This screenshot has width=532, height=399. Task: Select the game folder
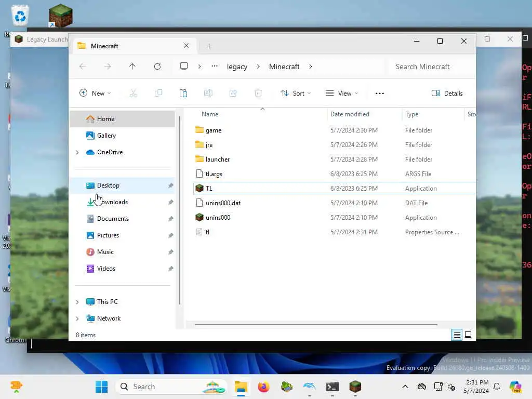coord(334,130)
